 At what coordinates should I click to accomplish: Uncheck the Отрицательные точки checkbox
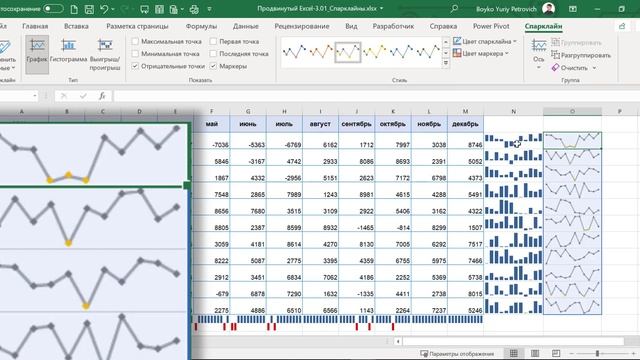tap(135, 66)
